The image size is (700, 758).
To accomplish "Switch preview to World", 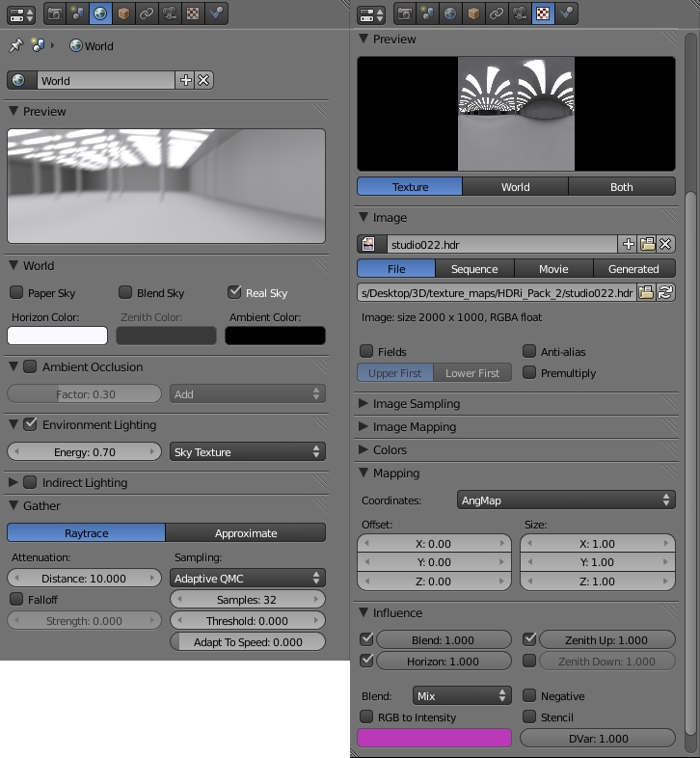I will pyautogui.click(x=515, y=186).
